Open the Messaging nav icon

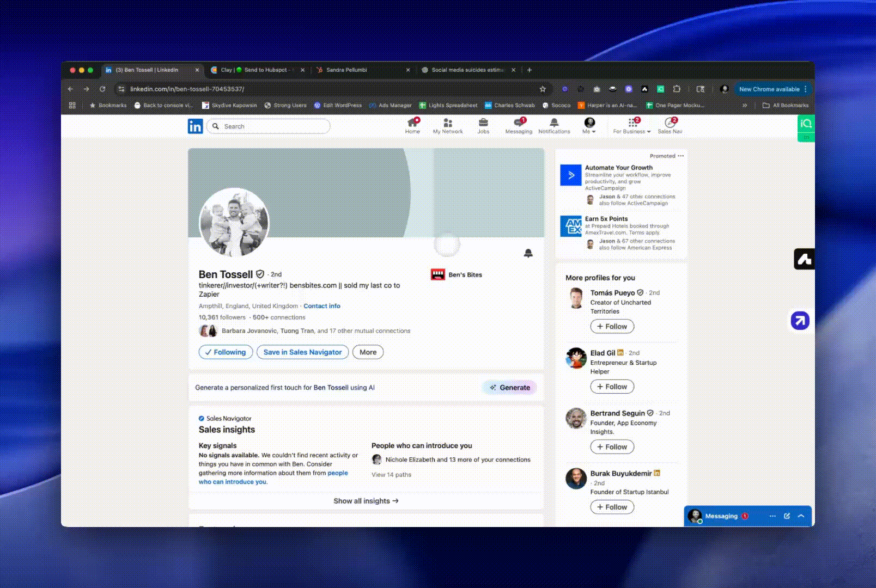[519, 126]
